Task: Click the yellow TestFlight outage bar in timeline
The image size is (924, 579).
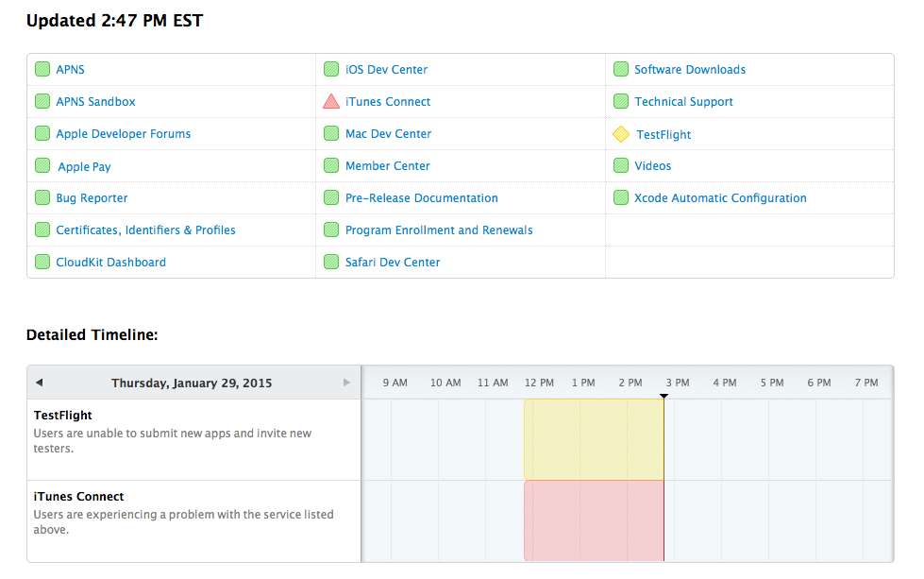Action: click(594, 439)
